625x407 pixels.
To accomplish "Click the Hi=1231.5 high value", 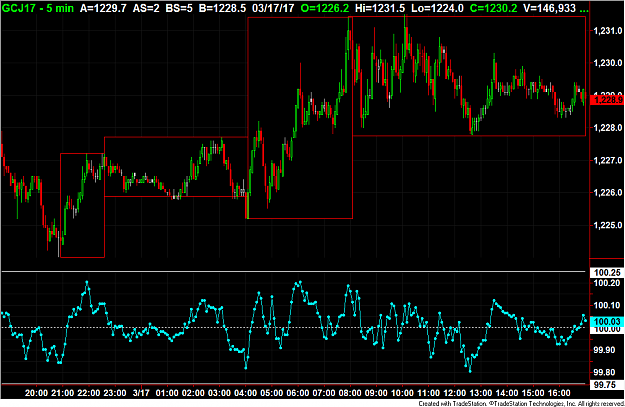I will (x=380, y=8).
